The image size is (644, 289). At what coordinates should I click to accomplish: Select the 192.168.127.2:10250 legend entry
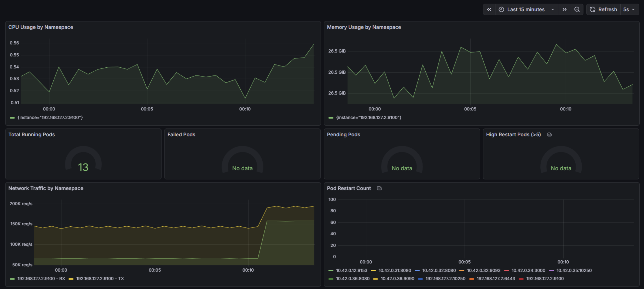point(446,278)
